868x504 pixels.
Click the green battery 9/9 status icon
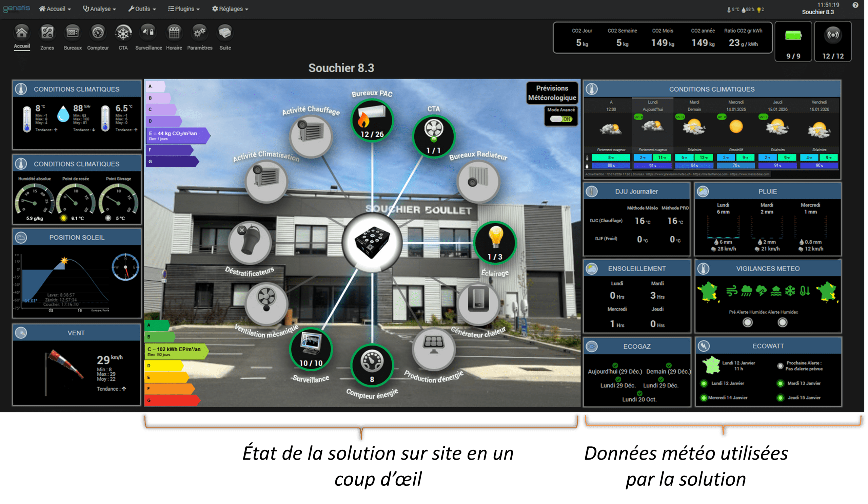tap(793, 35)
